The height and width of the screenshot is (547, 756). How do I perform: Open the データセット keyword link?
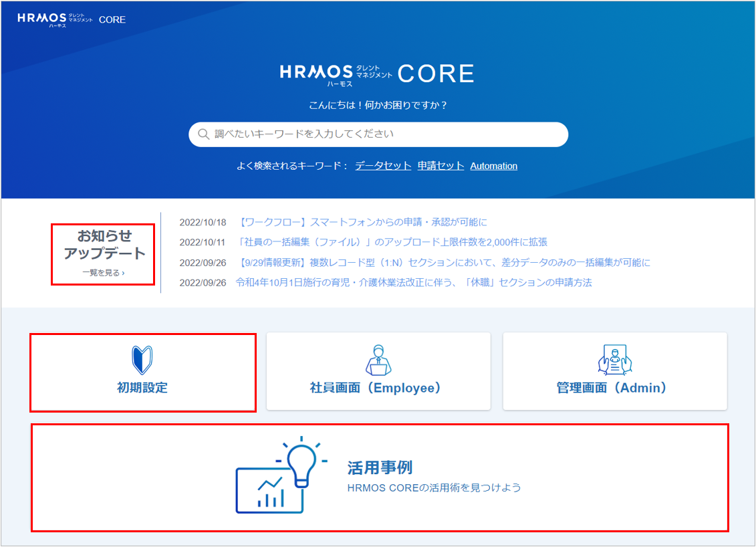click(383, 166)
